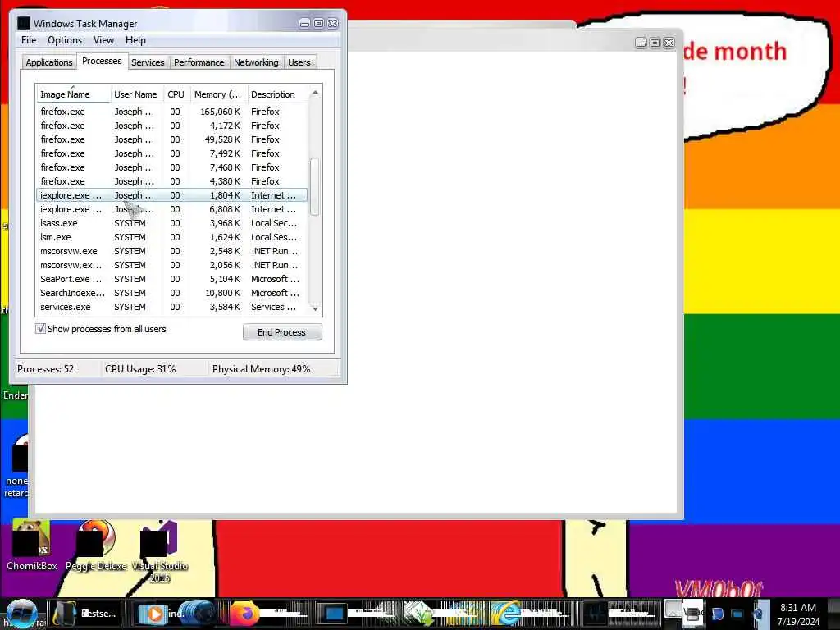Select iexplore.exe row using 6,808 K
The width and height of the screenshot is (840, 630).
pos(172,209)
